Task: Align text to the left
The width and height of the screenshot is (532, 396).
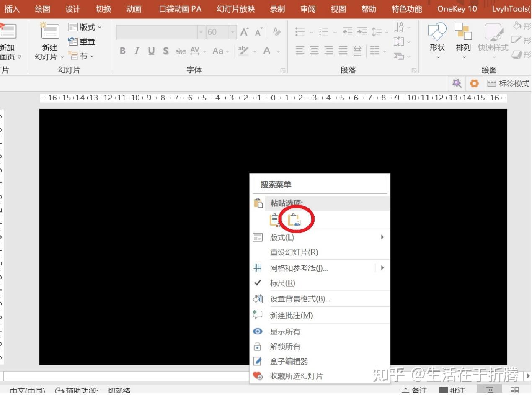Action: pos(300,51)
